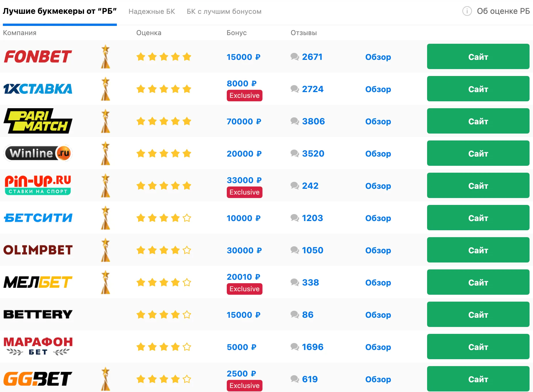Open the GGBet Обзор review link
Image resolution: width=533 pixels, height=392 pixels.
point(378,379)
